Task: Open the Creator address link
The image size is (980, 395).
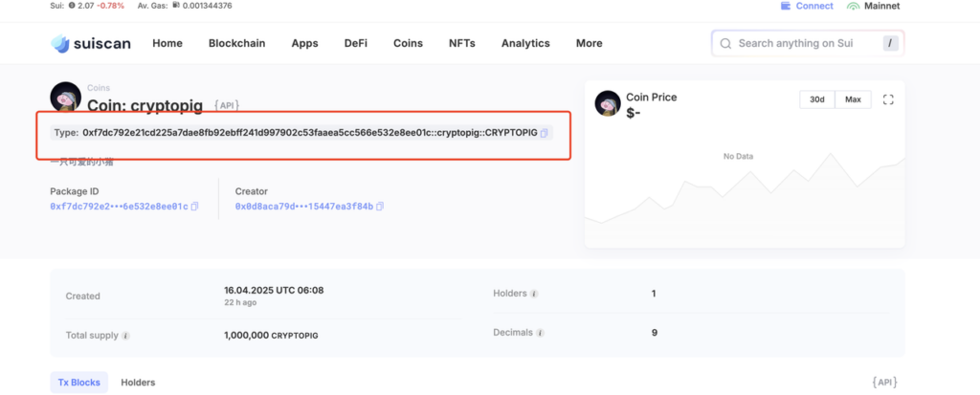Action: [304, 207]
